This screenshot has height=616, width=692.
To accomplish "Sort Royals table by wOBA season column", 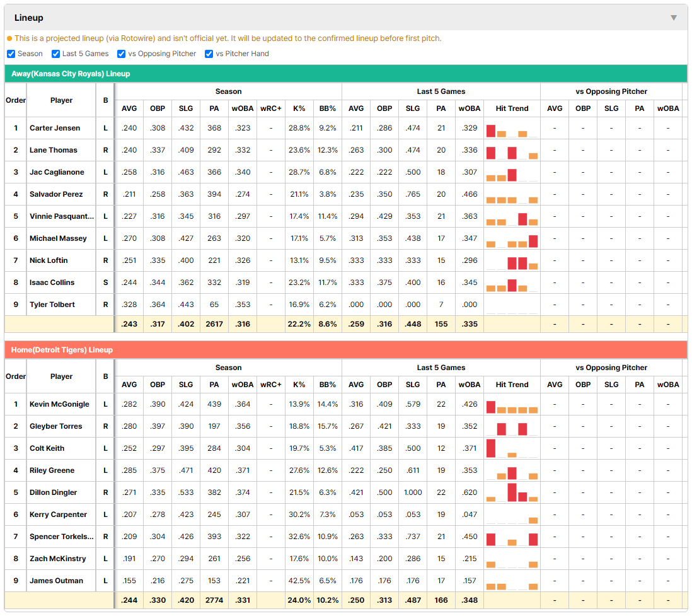I will coord(243,108).
